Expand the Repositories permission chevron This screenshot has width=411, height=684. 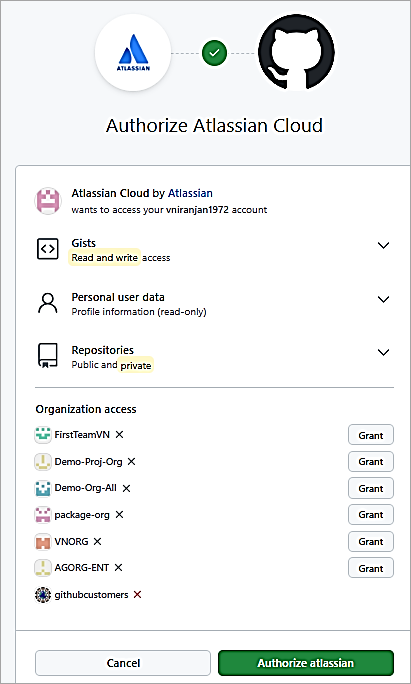(383, 352)
